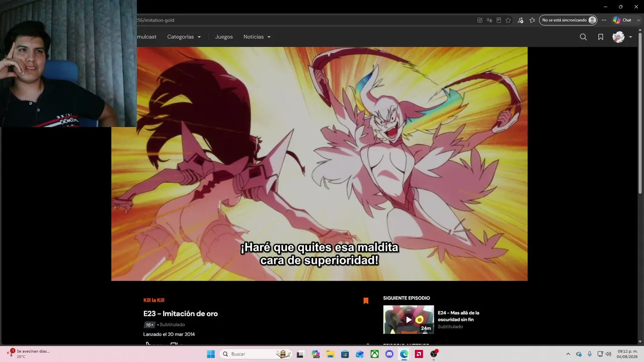Select the 'E23 – Imitación de oro' title text
644x362 pixels.
181,314
